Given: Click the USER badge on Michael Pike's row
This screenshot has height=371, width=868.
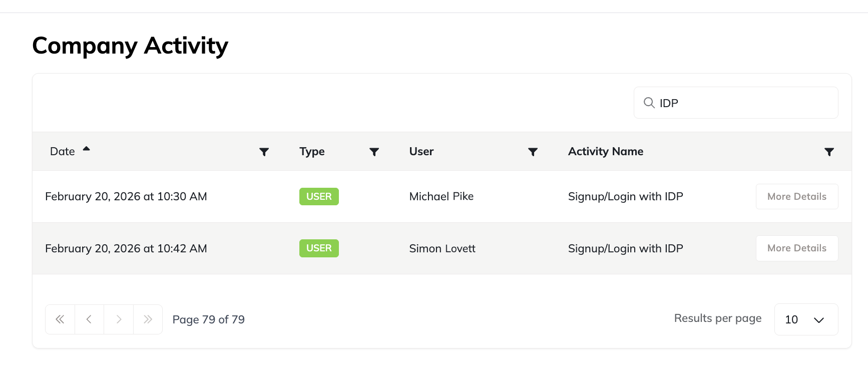Looking at the screenshot, I should pos(319,196).
